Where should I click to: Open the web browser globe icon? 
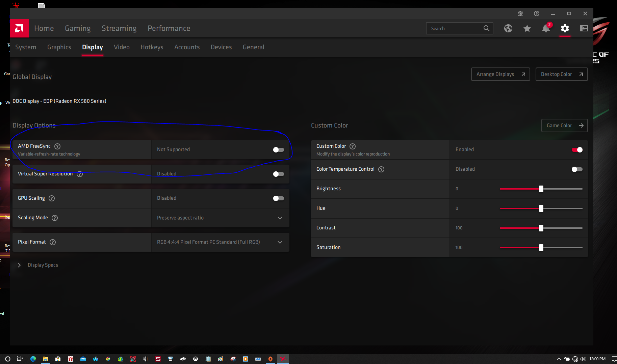pyautogui.click(x=508, y=28)
